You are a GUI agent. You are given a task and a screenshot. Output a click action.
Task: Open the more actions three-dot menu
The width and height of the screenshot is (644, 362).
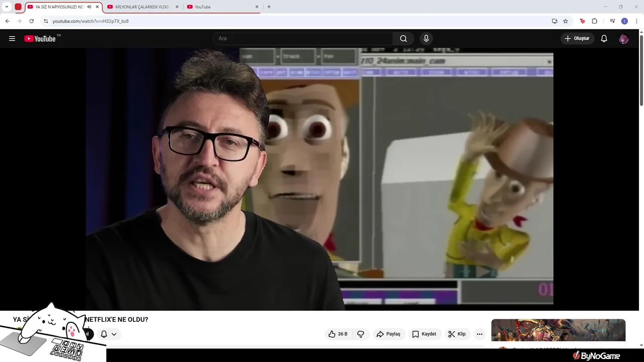pyautogui.click(x=479, y=334)
